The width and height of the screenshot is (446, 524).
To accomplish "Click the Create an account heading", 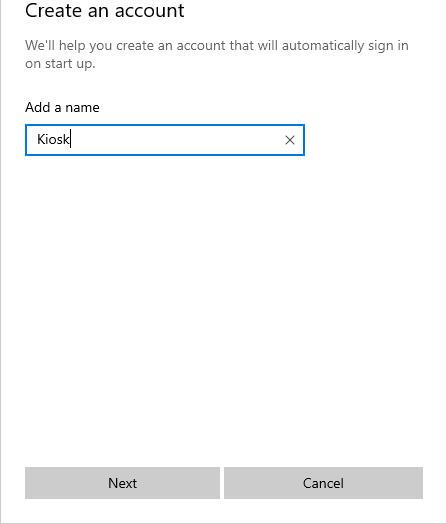I will coord(105,10).
